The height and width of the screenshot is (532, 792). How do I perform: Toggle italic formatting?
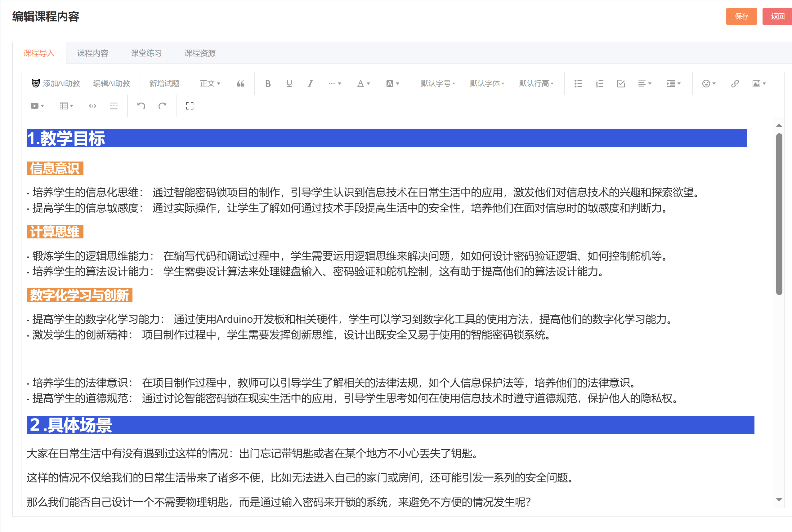[310, 83]
